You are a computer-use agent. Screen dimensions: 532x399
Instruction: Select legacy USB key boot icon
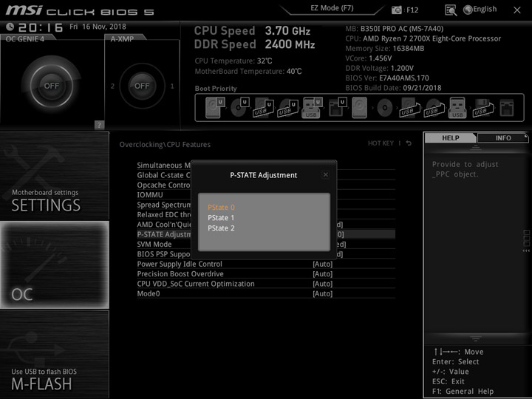pos(457,108)
